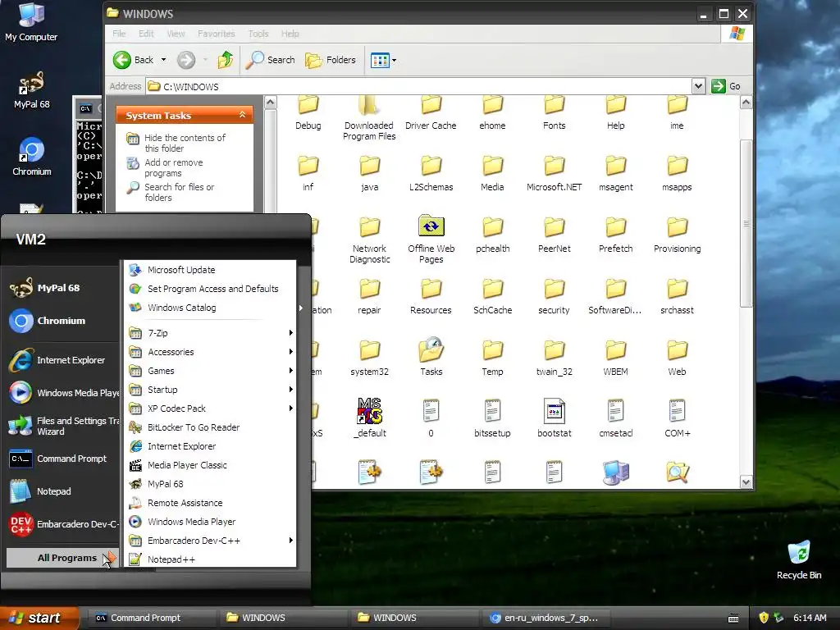
Task: Open the Edit menu
Action: pos(146,34)
